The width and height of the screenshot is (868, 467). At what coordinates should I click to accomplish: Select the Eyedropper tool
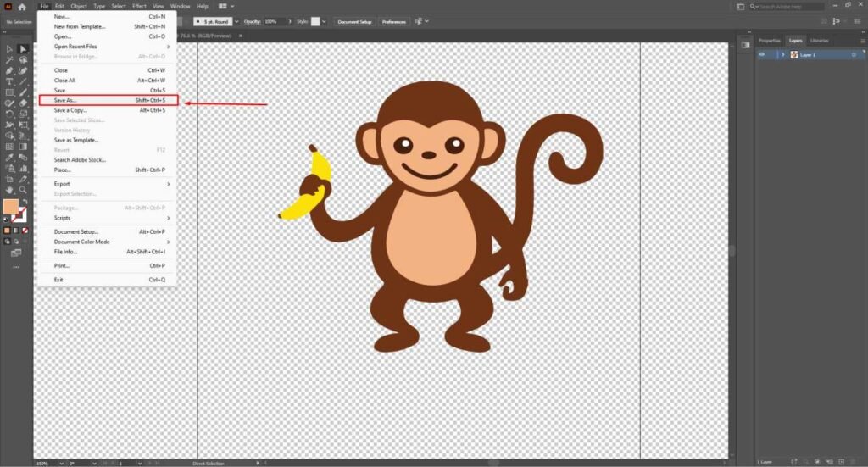coord(9,158)
